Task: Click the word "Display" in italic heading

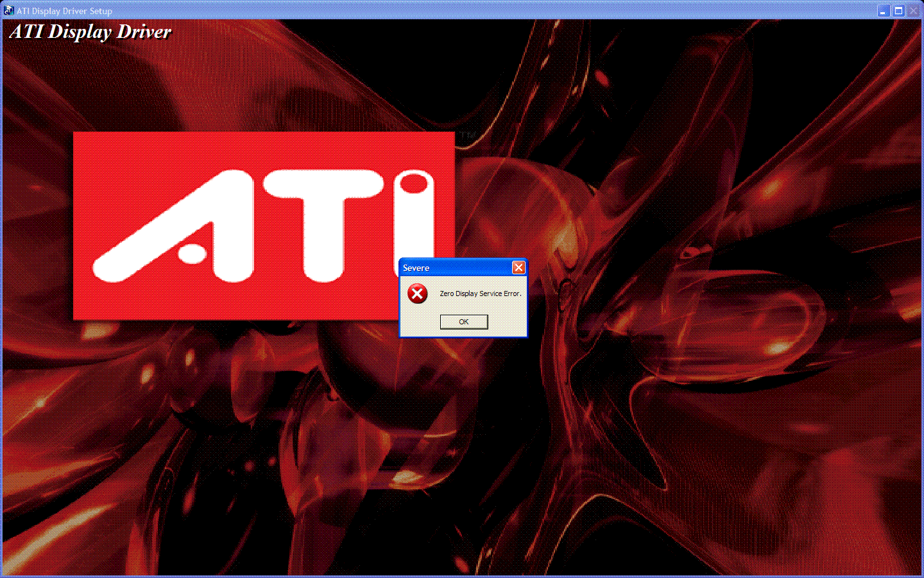Action: pyautogui.click(x=80, y=31)
